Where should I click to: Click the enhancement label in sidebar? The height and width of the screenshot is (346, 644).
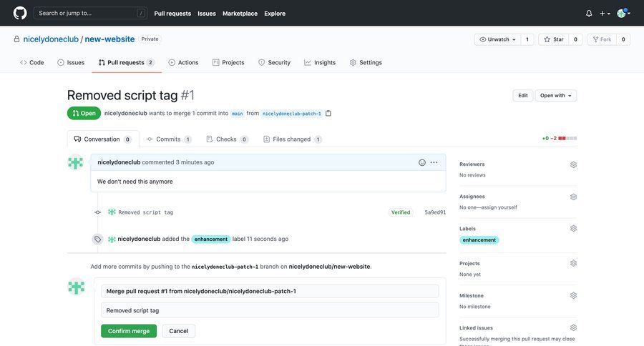pyautogui.click(x=479, y=239)
